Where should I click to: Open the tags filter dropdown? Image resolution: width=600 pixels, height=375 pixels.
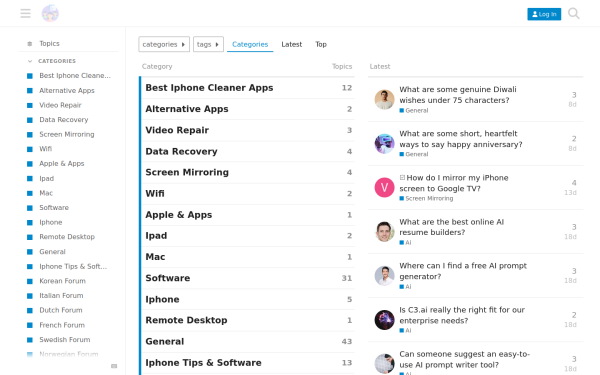[x=208, y=44]
